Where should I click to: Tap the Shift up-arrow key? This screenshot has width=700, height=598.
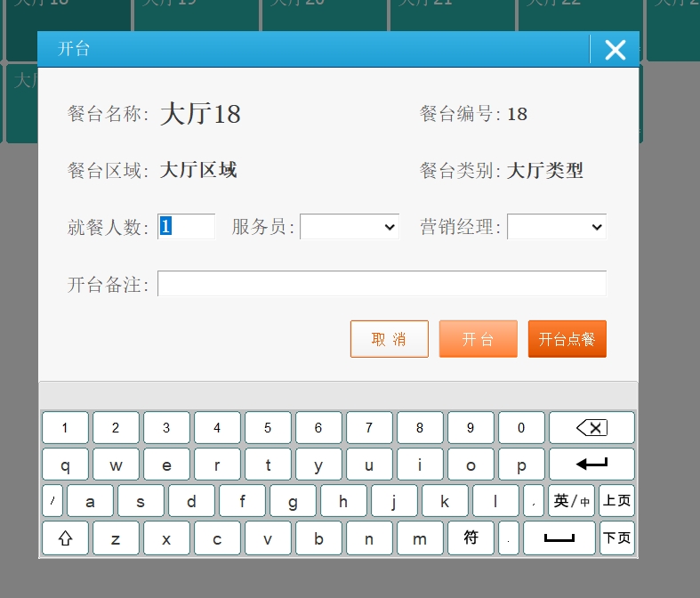click(x=65, y=538)
